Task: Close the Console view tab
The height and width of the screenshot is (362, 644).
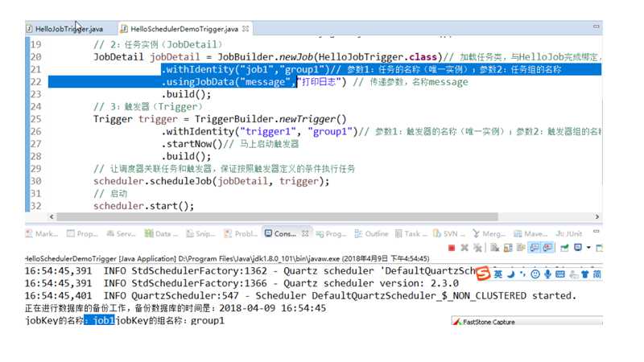Action: (305, 233)
